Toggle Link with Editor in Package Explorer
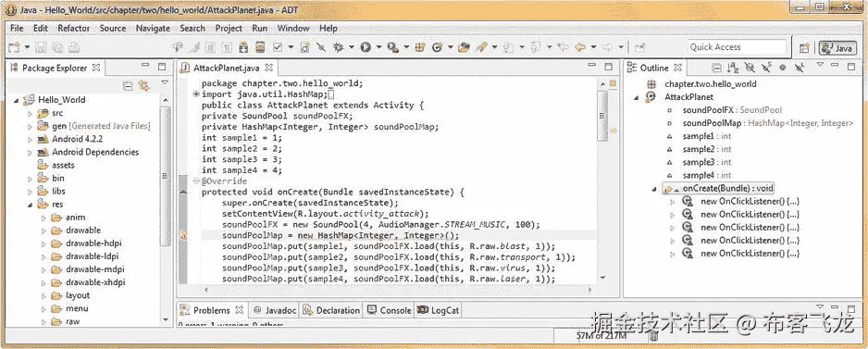 click(x=144, y=86)
